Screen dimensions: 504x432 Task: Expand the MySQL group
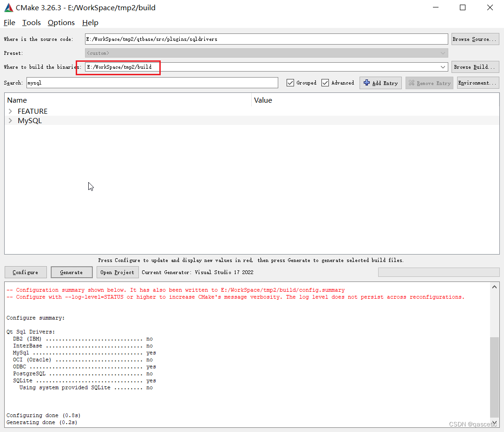[10, 120]
